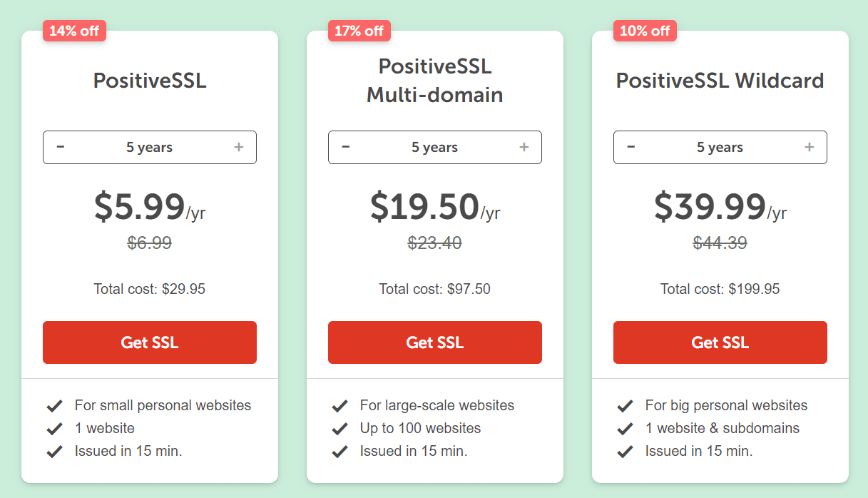This screenshot has width=868, height=498.
Task: Click the checkmark beside 'Up to 100 websites'
Action: click(x=340, y=428)
